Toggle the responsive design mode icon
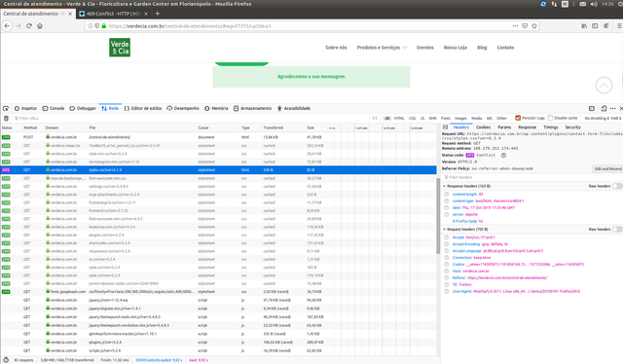The width and height of the screenshot is (623, 364). pyautogui.click(x=604, y=108)
